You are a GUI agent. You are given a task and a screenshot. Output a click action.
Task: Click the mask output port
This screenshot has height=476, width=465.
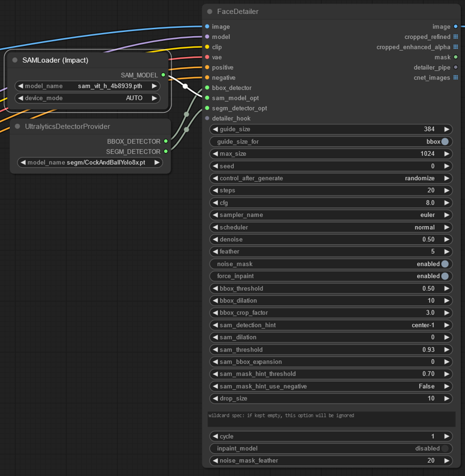[x=456, y=57]
